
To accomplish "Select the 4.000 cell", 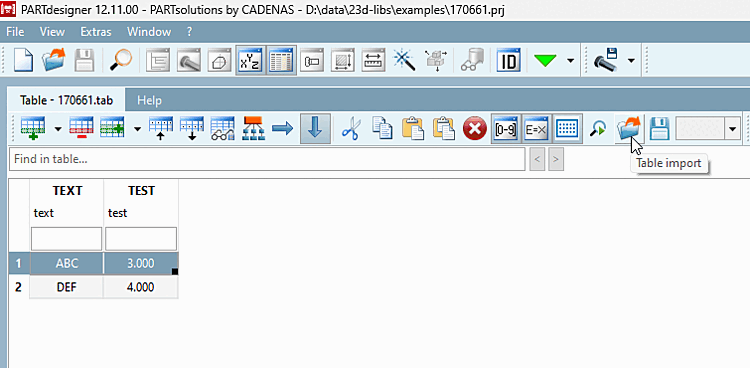I will point(141,287).
